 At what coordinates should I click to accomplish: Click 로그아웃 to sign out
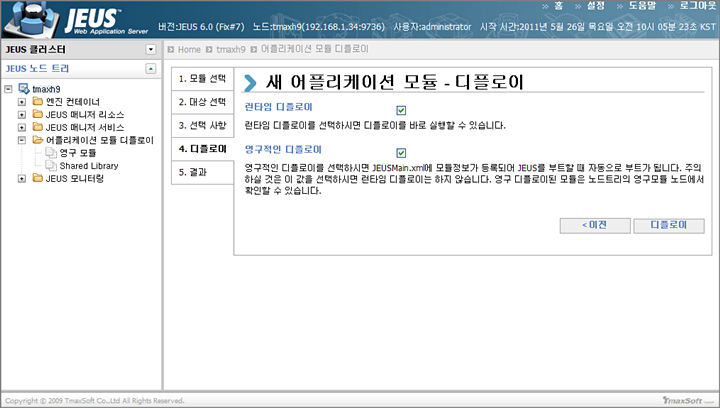tap(698, 6)
